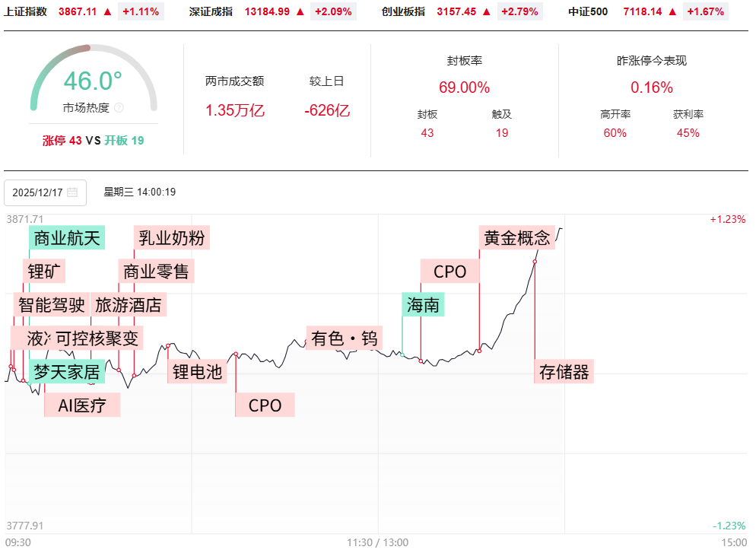Click the up arrow beside 深证成指 value
Image resolution: width=756 pixels, height=553 pixels.
click(x=300, y=11)
